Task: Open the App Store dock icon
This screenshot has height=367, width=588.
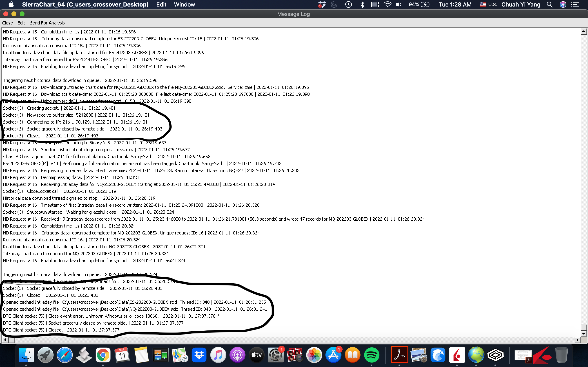Action: [333, 355]
